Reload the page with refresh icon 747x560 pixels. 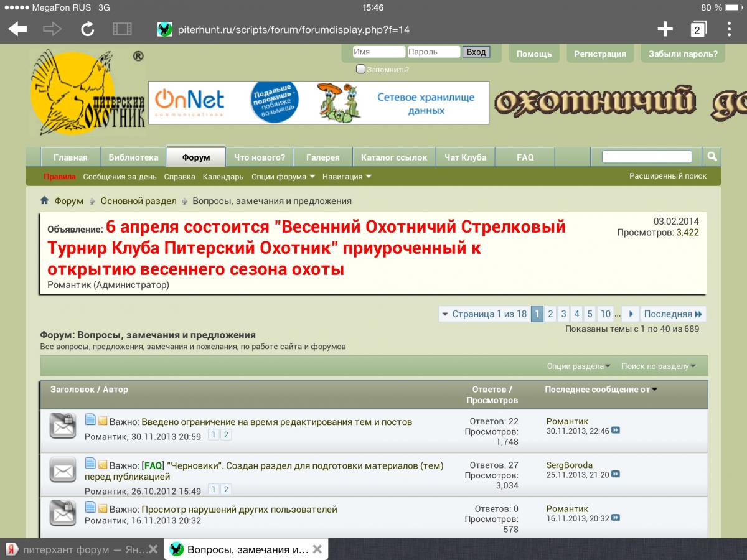coord(88,29)
